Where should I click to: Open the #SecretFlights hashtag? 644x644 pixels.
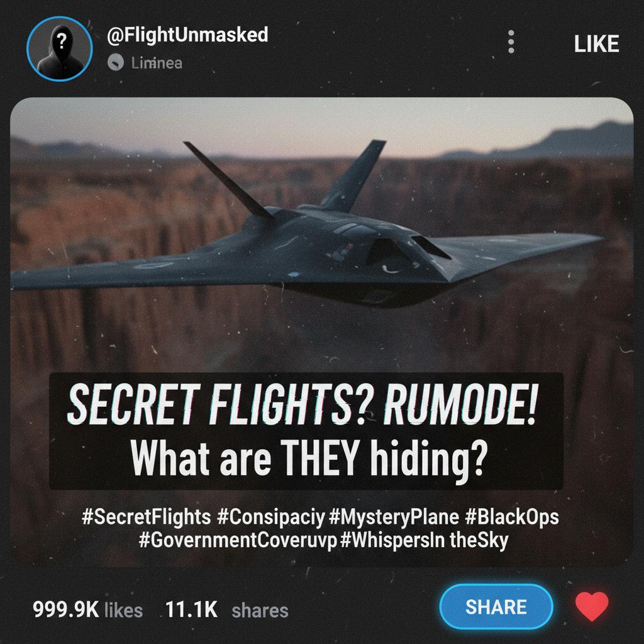pyautogui.click(x=146, y=517)
